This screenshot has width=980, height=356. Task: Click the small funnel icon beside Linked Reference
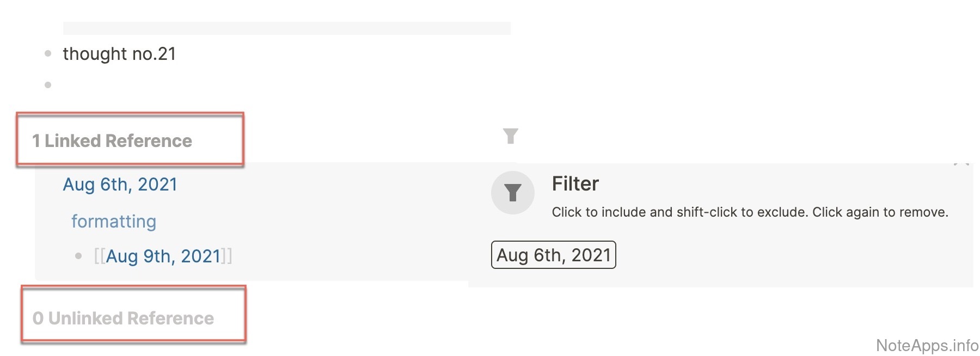(x=510, y=136)
